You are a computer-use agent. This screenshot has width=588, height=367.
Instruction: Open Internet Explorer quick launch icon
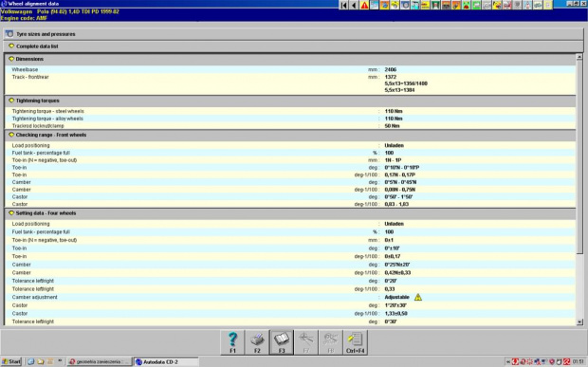point(31,361)
